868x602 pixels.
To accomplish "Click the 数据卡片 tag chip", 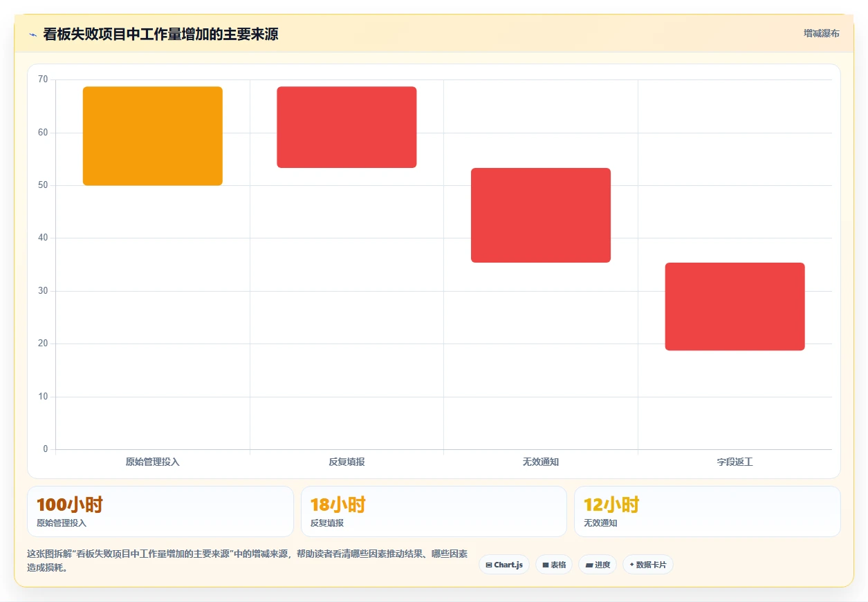I will (648, 565).
